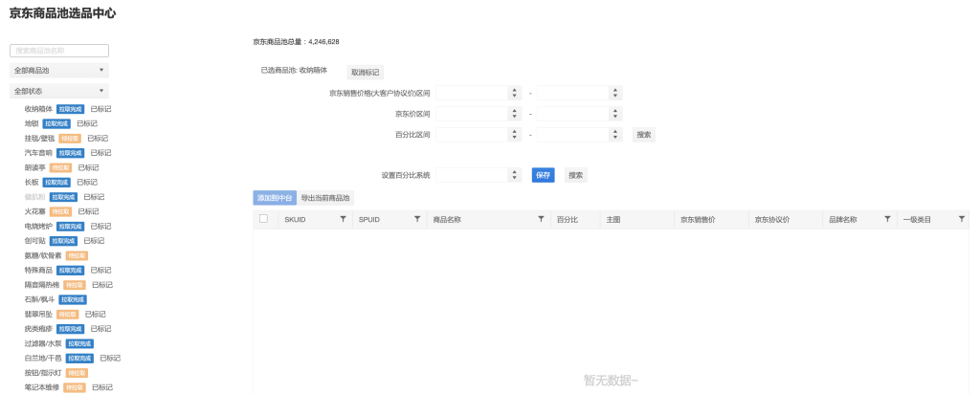Click the 商品名称 column filter icon
Viewport: 980px width, 394px height.
pos(541,219)
